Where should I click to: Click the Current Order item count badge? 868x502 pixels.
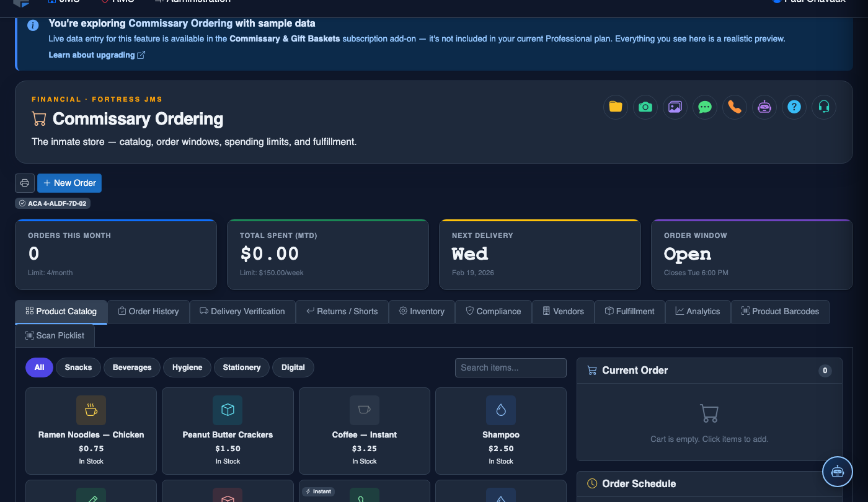[825, 371]
